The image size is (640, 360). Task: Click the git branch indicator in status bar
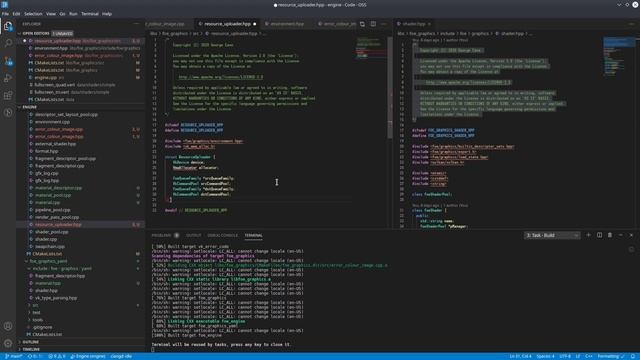[13, 356]
